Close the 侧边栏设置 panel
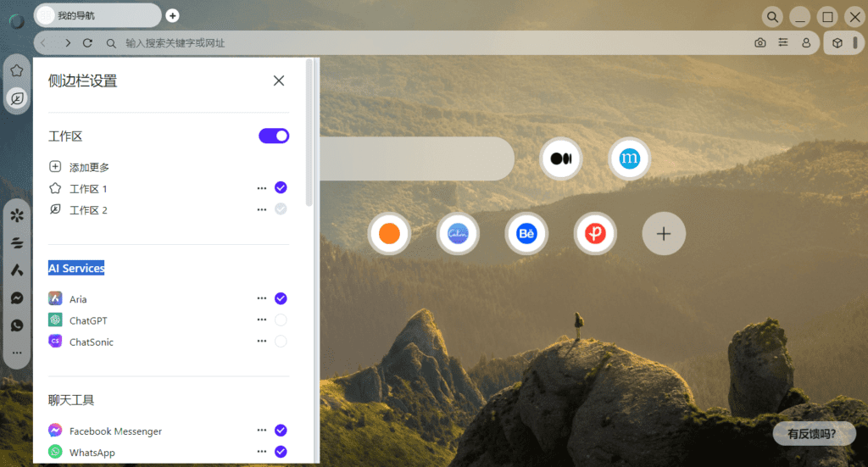 click(x=279, y=81)
